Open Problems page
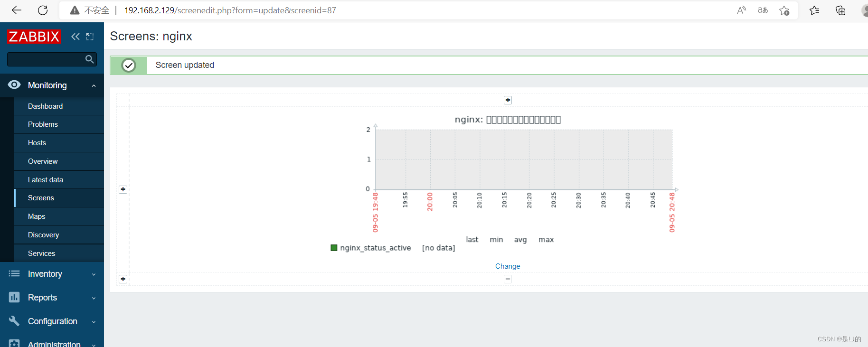This screenshot has width=868, height=347. click(x=43, y=124)
